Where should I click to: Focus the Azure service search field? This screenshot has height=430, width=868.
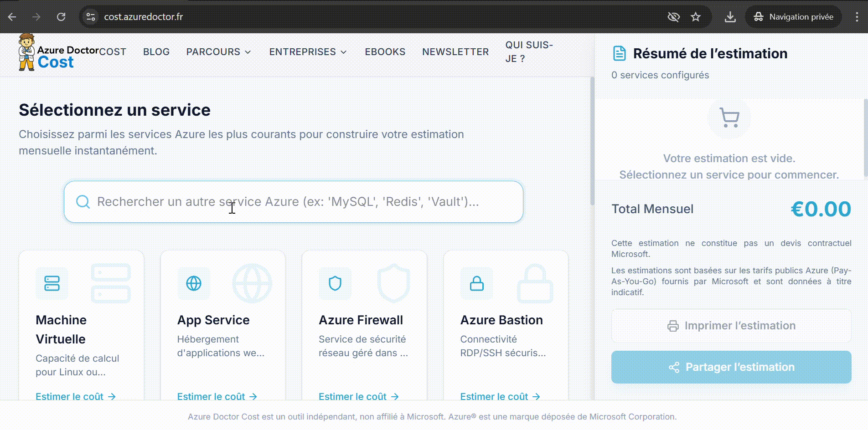click(294, 202)
